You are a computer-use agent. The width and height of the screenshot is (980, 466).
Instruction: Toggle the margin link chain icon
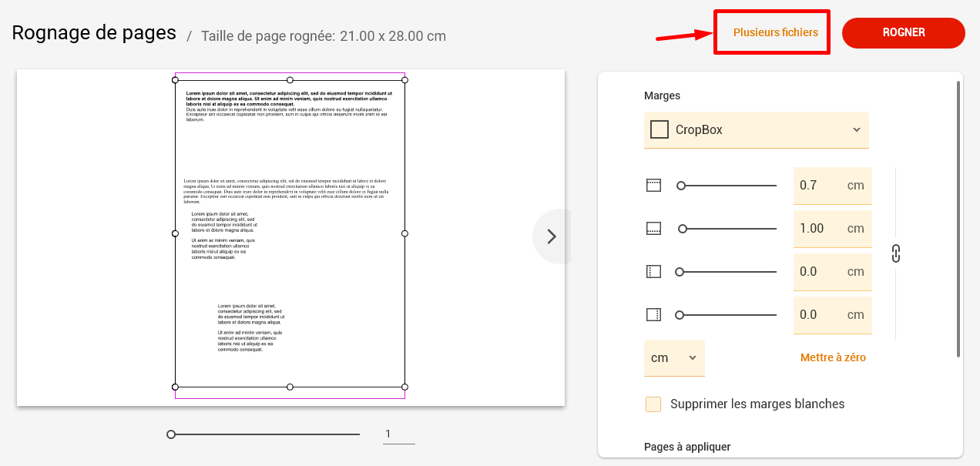(896, 253)
